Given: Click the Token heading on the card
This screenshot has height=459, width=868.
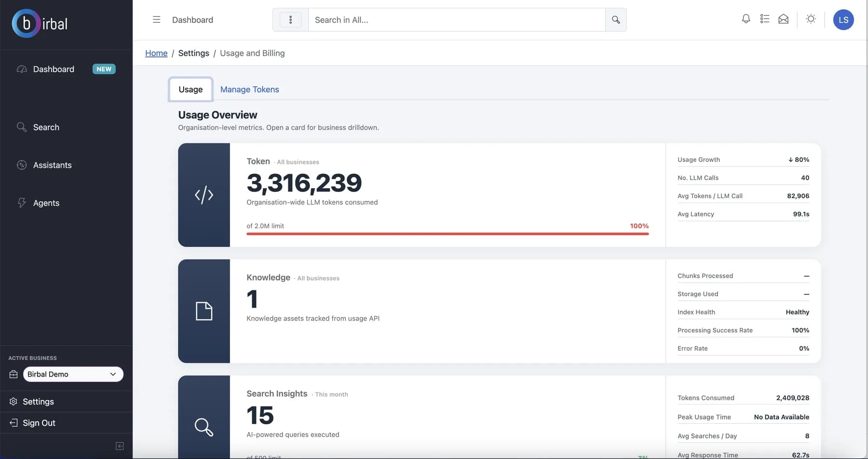Looking at the screenshot, I should pos(258,162).
